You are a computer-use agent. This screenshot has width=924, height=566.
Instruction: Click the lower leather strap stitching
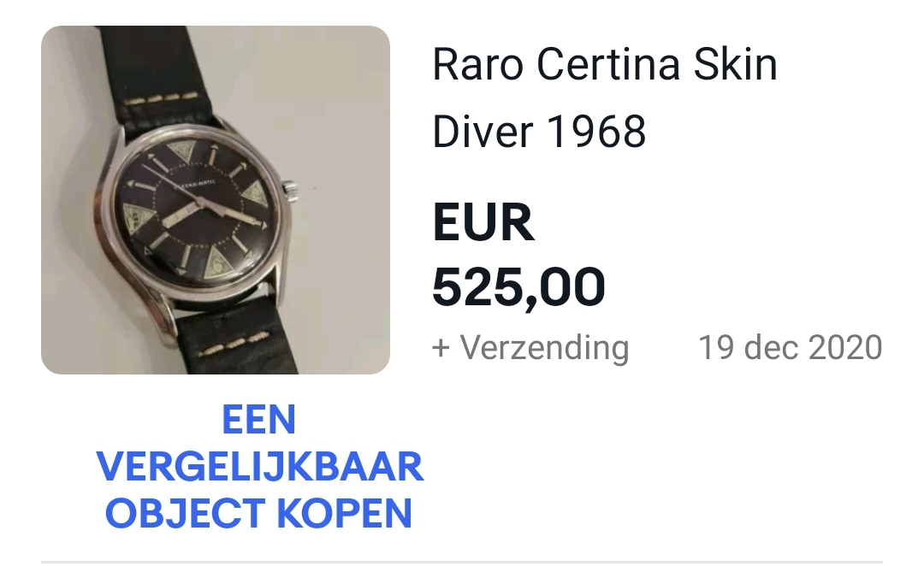coord(233,345)
